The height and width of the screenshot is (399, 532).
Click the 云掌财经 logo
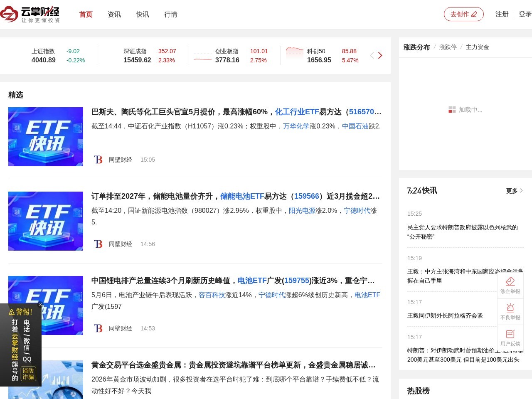[30, 15]
